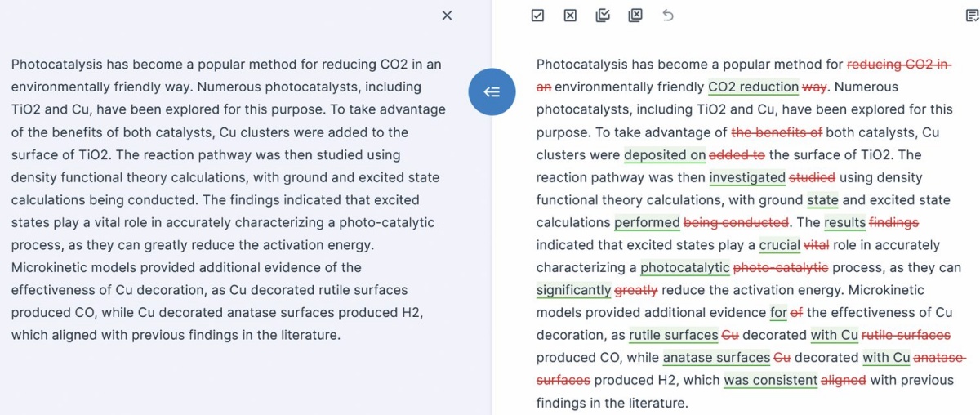
Task: Click the struck-through word 'studied'
Action: (x=813, y=177)
